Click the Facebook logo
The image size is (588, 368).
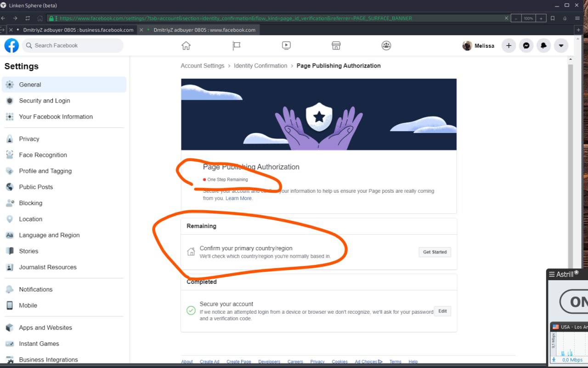(x=11, y=46)
